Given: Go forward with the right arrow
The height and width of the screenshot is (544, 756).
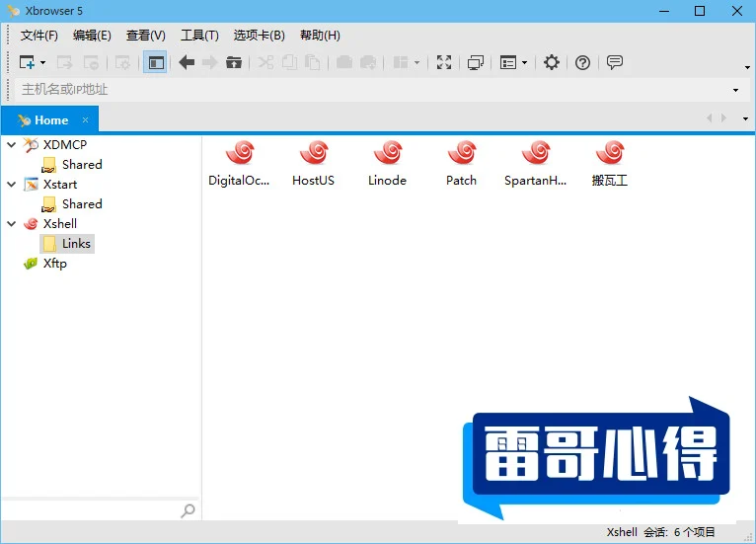Looking at the screenshot, I should click(210, 63).
